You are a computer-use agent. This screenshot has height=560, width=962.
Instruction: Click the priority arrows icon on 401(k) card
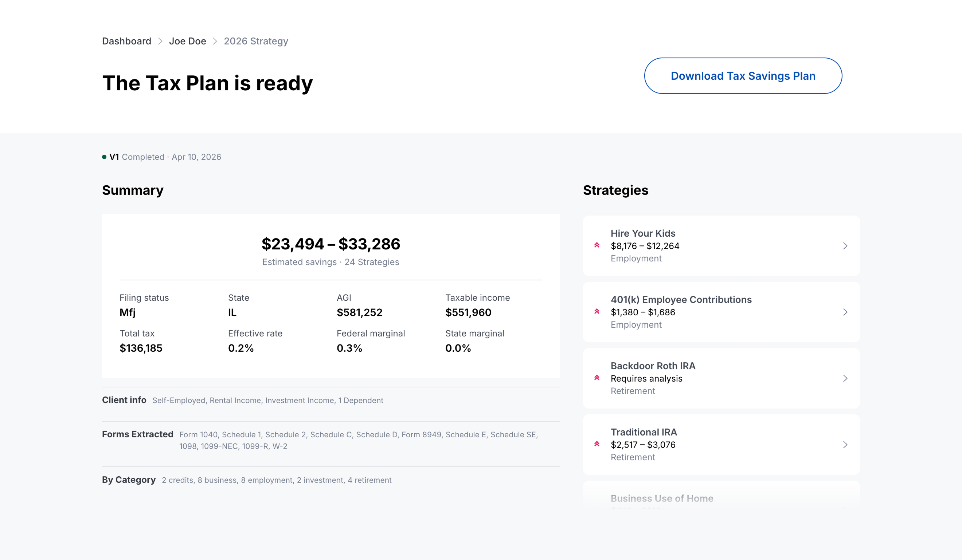[x=597, y=312]
